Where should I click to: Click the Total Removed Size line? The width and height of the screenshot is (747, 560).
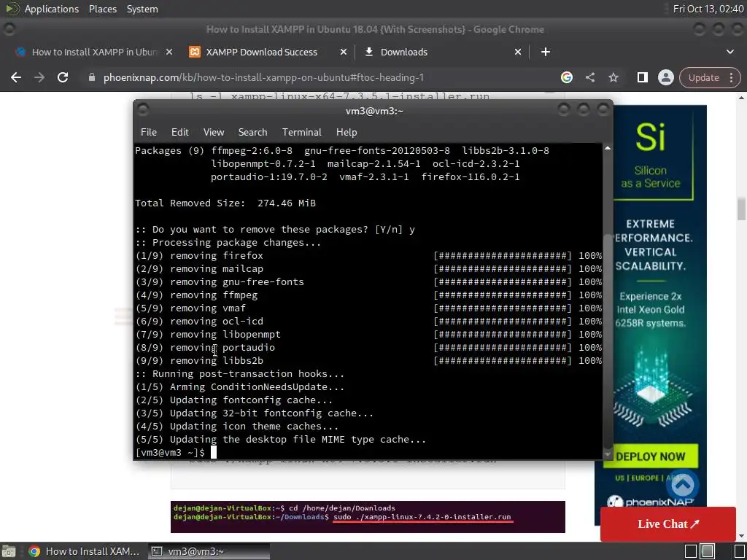pyautogui.click(x=225, y=203)
